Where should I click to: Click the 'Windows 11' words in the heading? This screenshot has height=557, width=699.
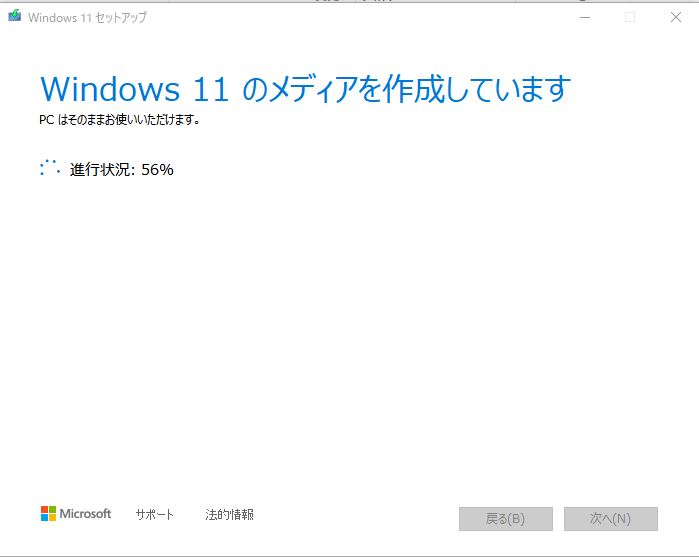[135, 89]
